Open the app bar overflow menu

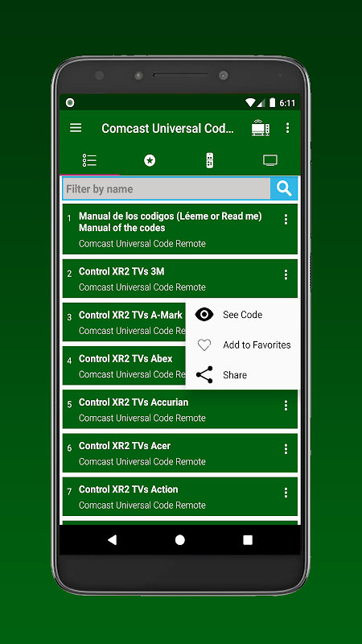[287, 128]
